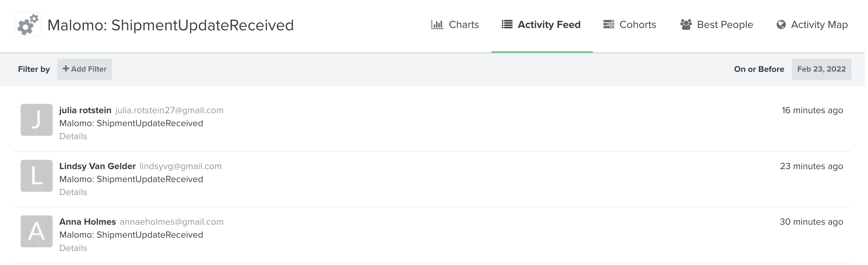
Task: Click the Cohorts rows icon
Action: click(609, 25)
